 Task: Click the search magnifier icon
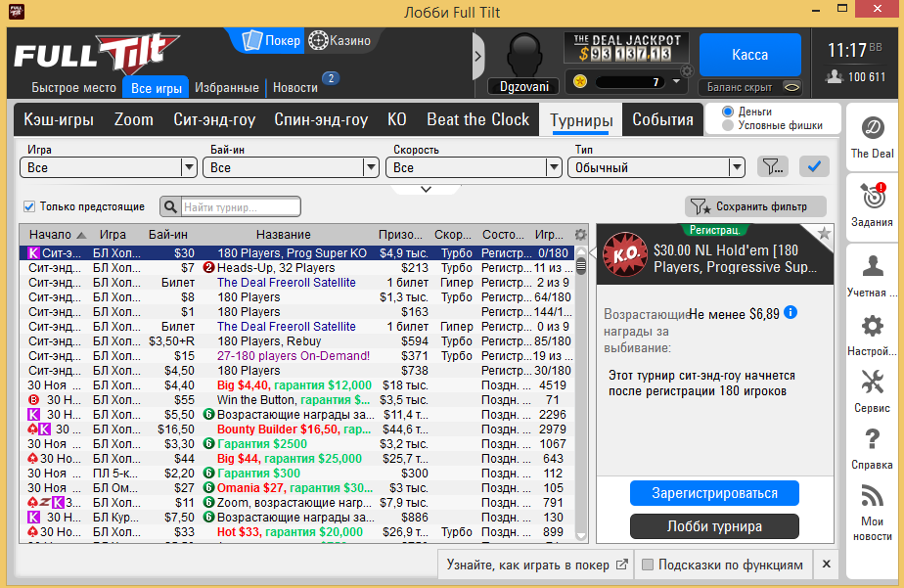click(170, 207)
